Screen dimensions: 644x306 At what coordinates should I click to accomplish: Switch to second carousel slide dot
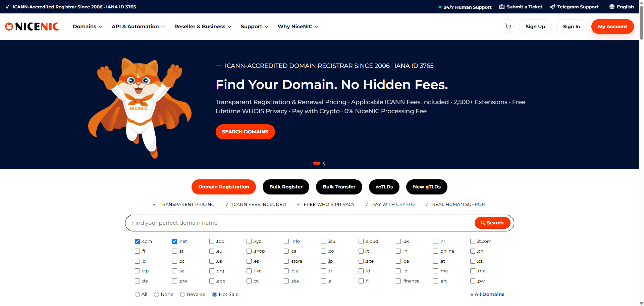324,163
